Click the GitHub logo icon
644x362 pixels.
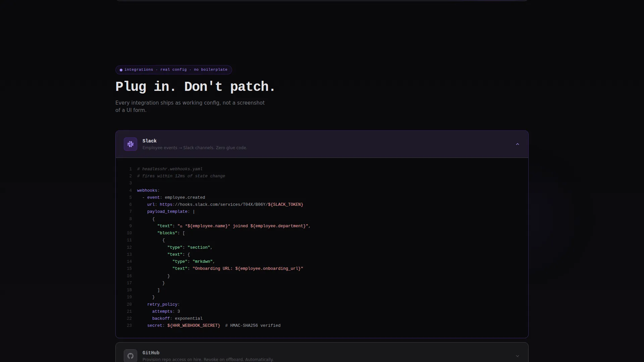(x=130, y=356)
